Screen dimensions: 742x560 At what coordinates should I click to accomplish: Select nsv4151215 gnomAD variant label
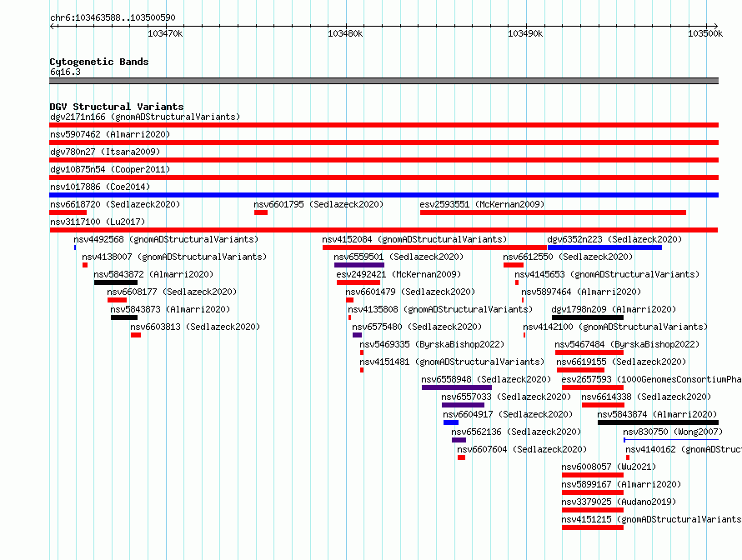pyautogui.click(x=652, y=519)
